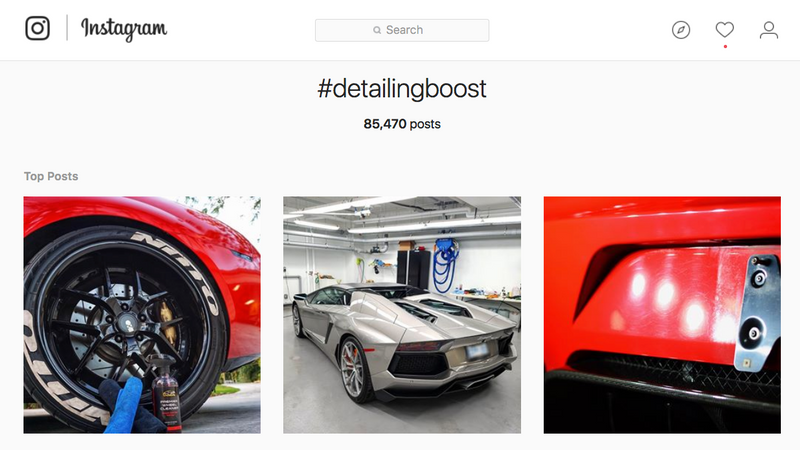Click the #detailingboost hashtag heading

402,89
